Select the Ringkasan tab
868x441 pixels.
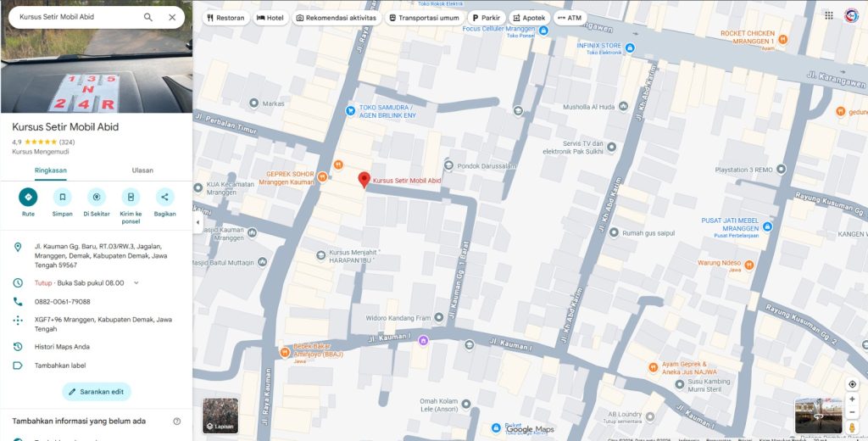tap(51, 170)
